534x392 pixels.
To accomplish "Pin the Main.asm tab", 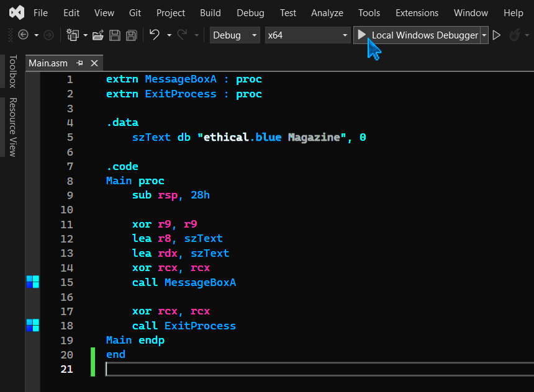I will (79, 63).
